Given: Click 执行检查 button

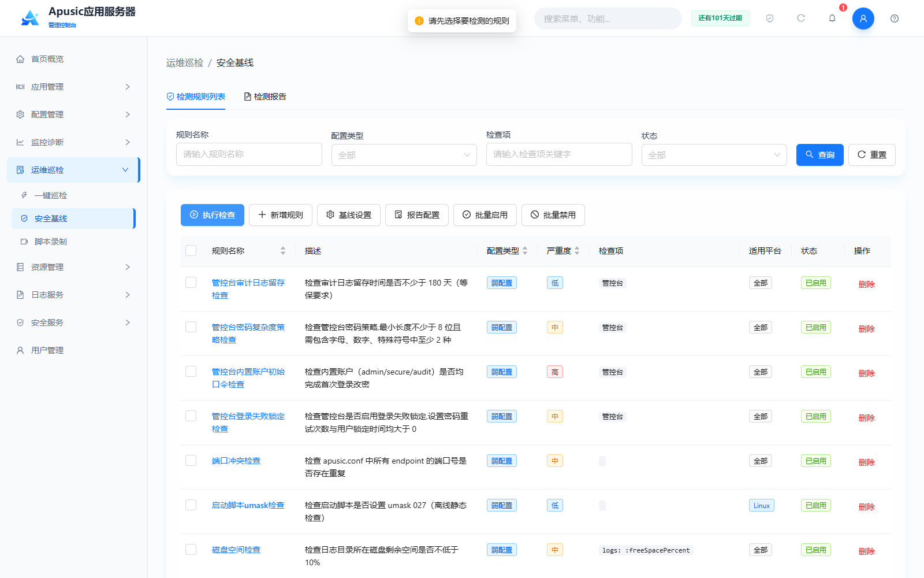Looking at the screenshot, I should click(213, 215).
